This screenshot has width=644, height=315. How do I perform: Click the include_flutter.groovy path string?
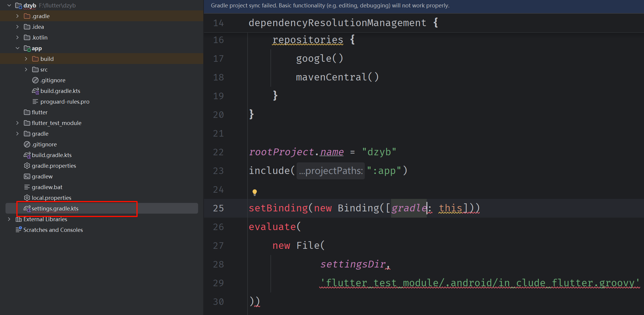click(x=480, y=283)
